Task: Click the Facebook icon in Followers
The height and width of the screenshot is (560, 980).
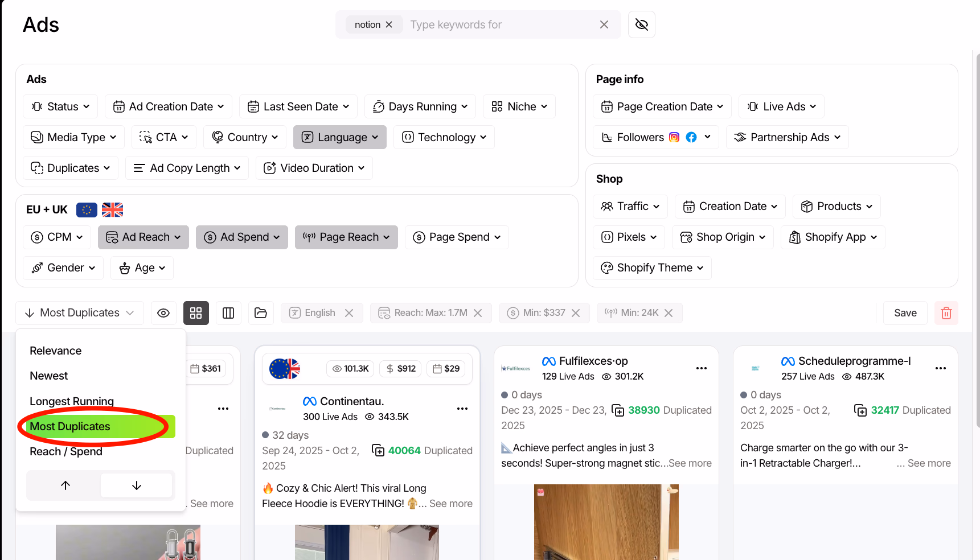Action: pos(691,137)
